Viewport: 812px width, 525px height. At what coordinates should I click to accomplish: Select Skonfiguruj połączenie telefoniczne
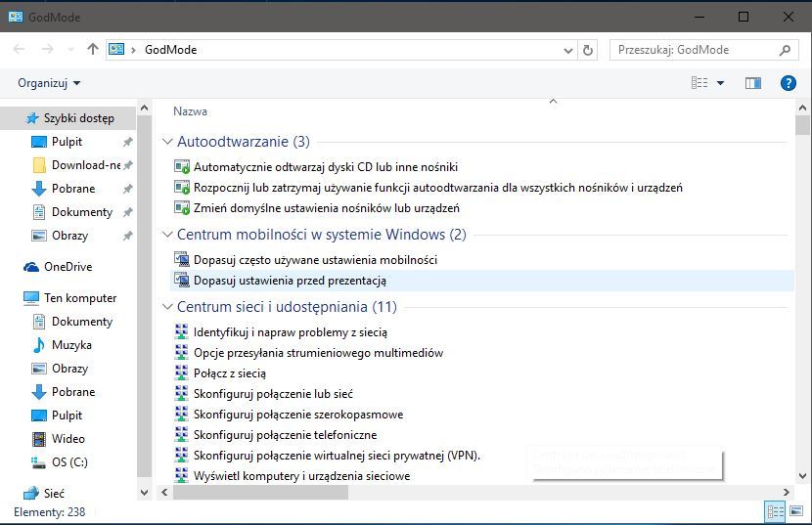(x=286, y=434)
